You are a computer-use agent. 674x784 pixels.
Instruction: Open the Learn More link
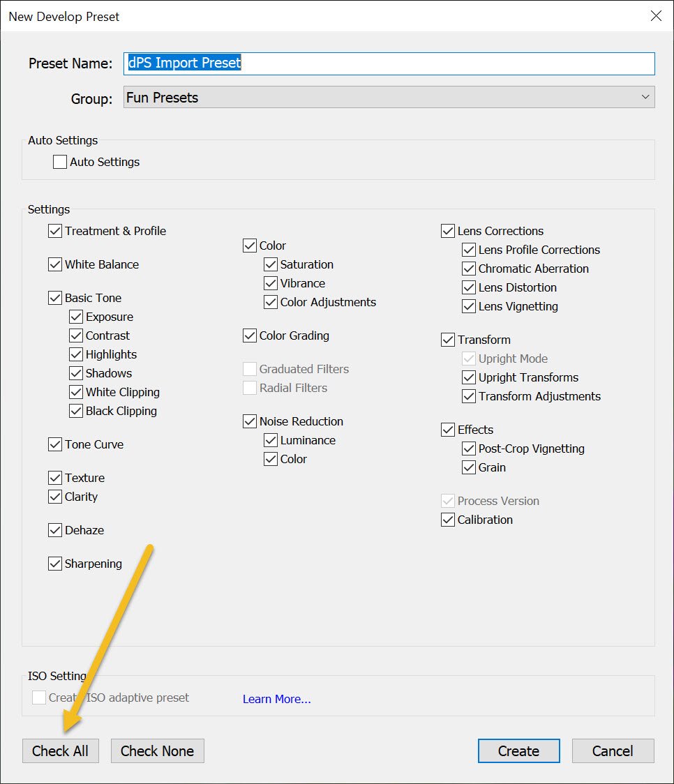click(276, 699)
